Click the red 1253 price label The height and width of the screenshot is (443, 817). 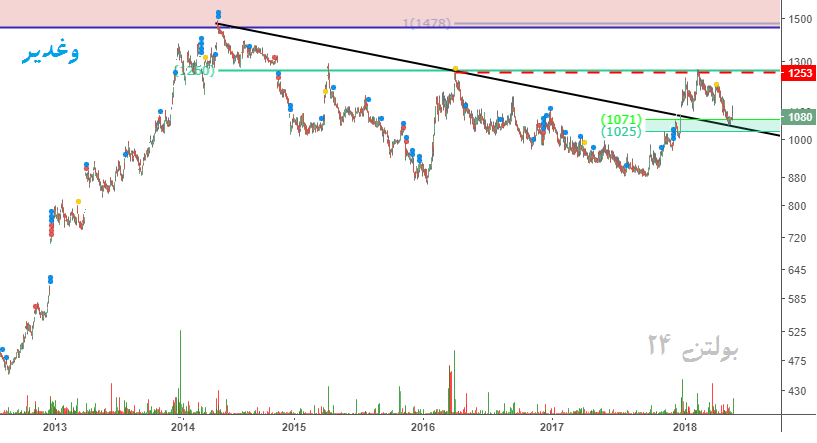click(x=799, y=73)
